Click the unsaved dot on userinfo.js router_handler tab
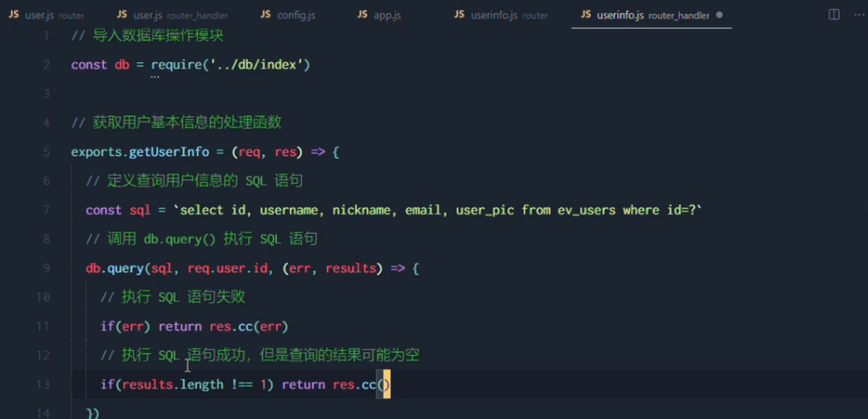Screen dimensions: 868x419 click(x=720, y=15)
